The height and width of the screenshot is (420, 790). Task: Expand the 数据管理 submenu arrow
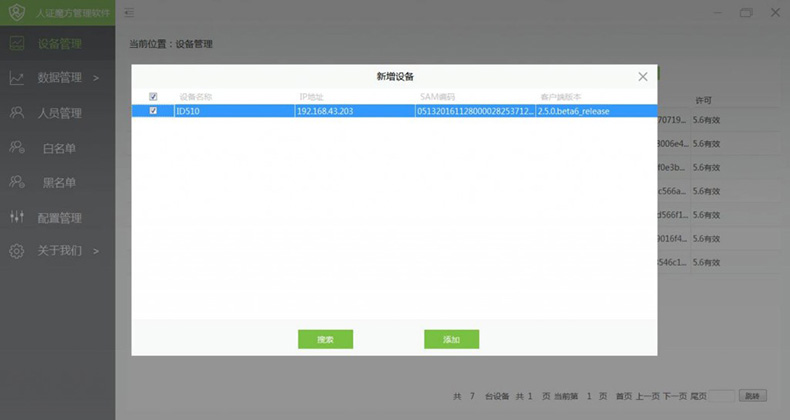point(95,78)
